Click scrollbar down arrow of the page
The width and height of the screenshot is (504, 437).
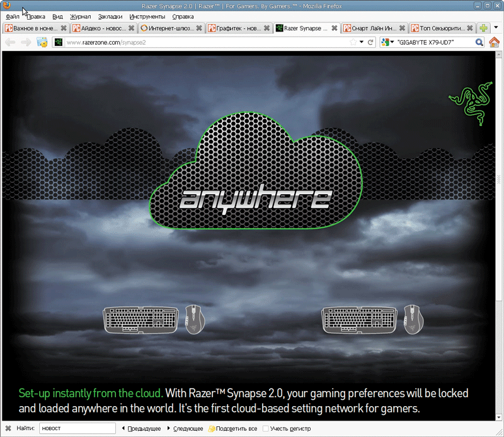(x=498, y=417)
